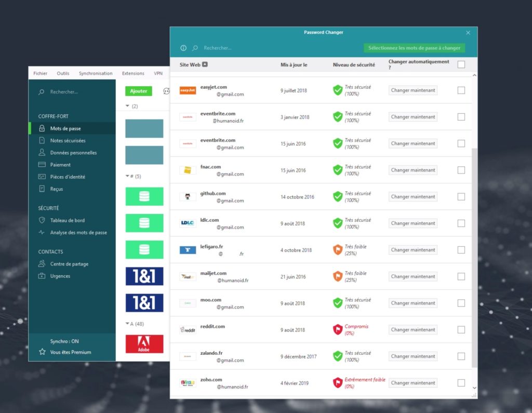Open the Adobe password thumbnail
Image resolution: width=532 pixels, height=413 pixels.
144,344
